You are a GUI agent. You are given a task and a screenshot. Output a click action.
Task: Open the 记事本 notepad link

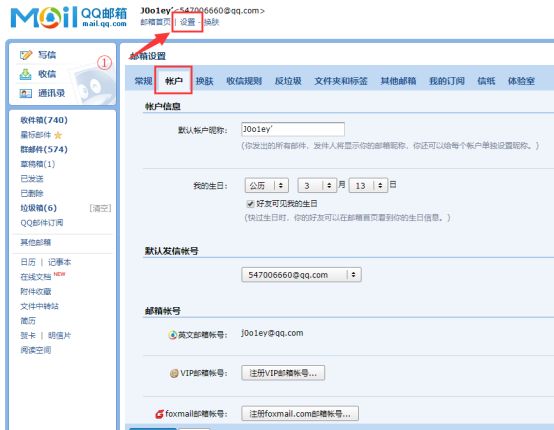click(x=59, y=262)
